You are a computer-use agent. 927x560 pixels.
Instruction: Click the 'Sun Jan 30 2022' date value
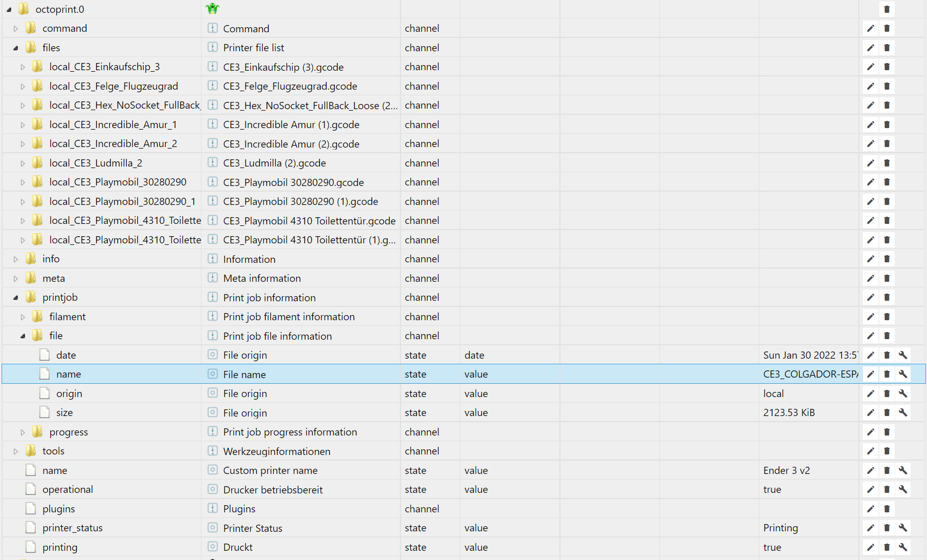(811, 355)
